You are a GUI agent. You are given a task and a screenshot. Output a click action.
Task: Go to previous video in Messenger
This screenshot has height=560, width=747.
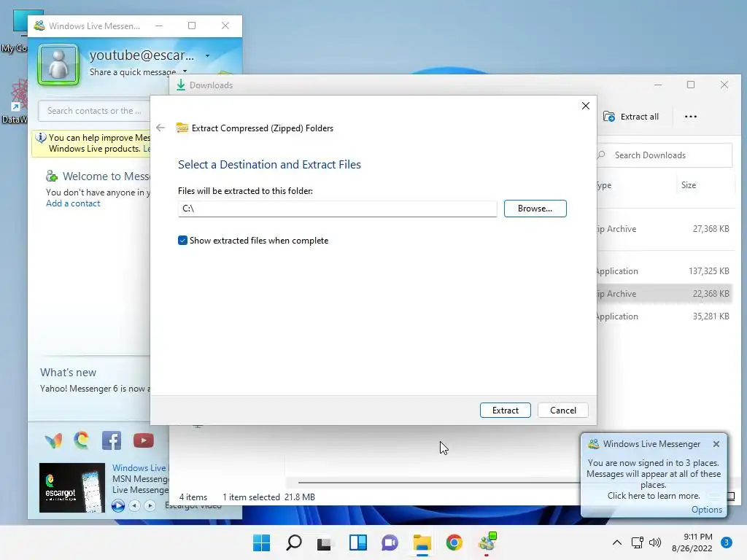(135, 506)
